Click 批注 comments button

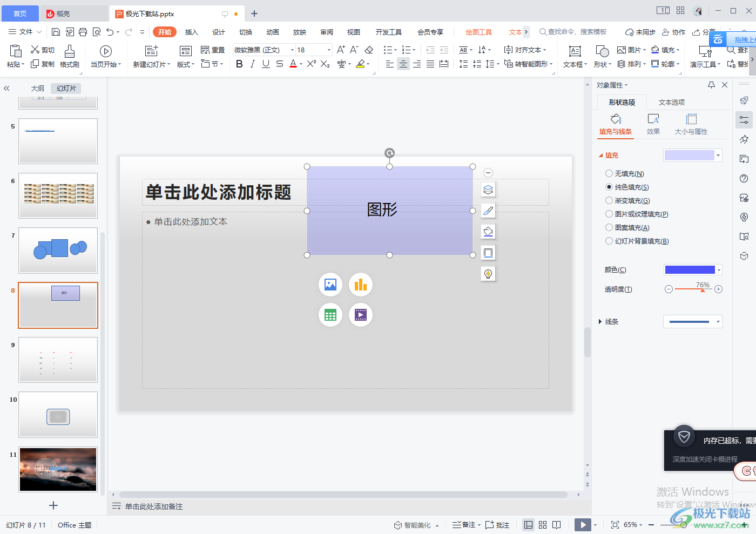(x=497, y=525)
